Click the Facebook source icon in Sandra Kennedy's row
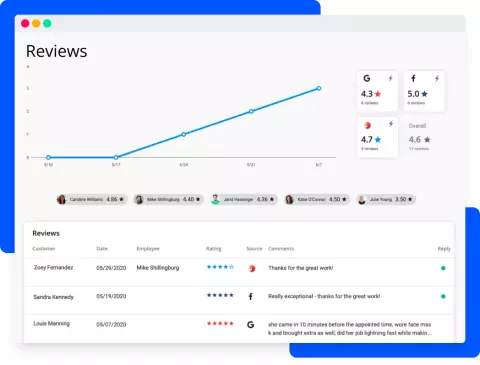Screen dimensions: 480x365 251,296
